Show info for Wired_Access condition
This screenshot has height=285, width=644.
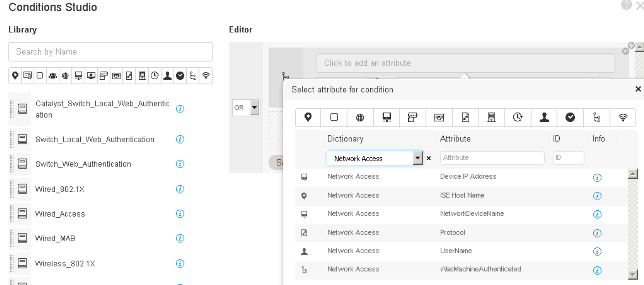[x=180, y=214]
